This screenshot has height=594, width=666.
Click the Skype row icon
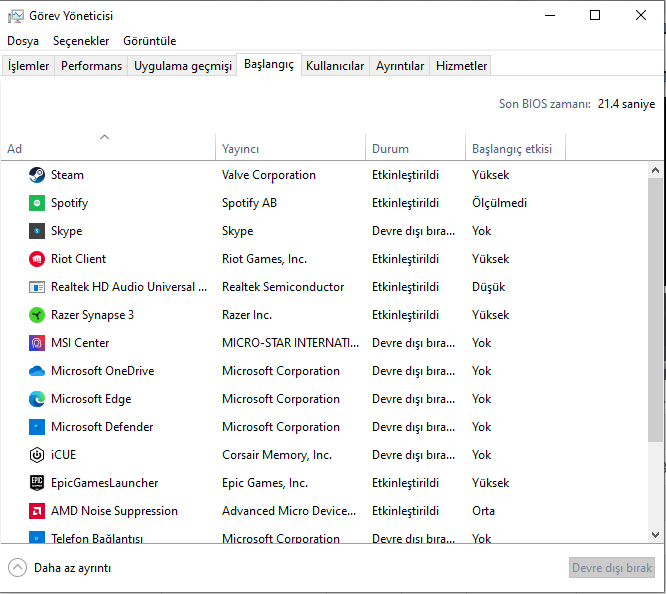tap(37, 231)
